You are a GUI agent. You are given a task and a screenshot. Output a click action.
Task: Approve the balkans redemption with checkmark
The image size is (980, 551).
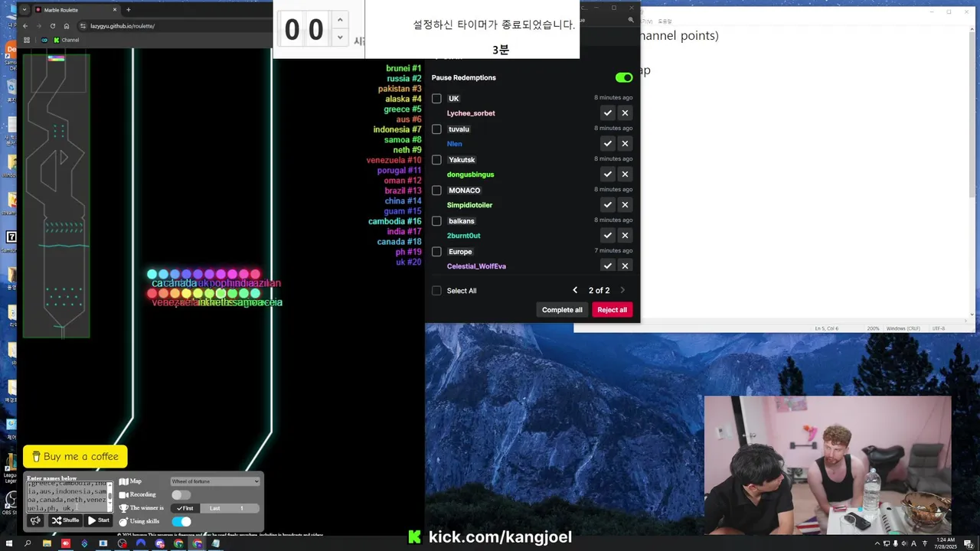[607, 236]
